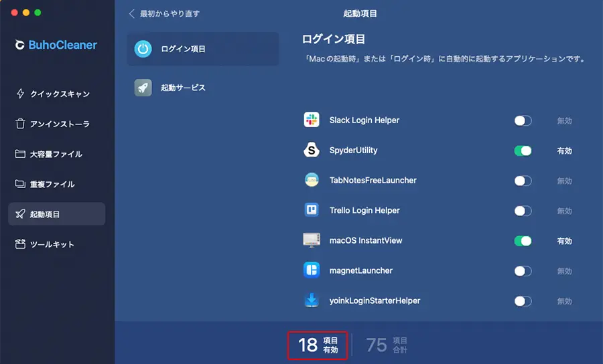Image resolution: width=603 pixels, height=364 pixels.
Task: Click the Trello Login Helper name
Action: (364, 210)
